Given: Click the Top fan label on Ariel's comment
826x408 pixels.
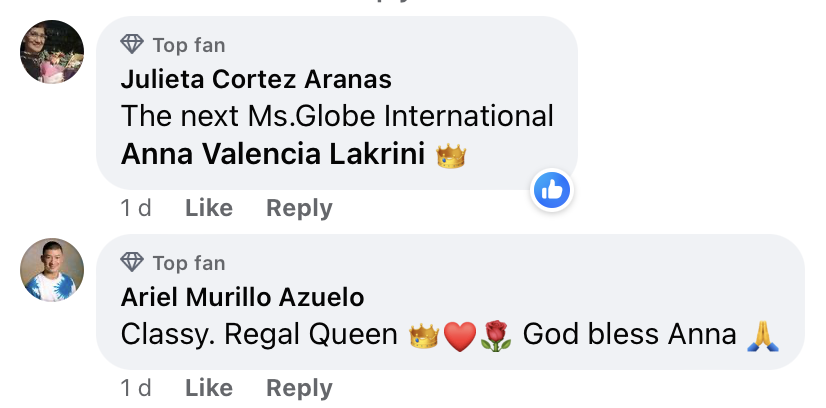Looking at the screenshot, I should pyautogui.click(x=189, y=263).
